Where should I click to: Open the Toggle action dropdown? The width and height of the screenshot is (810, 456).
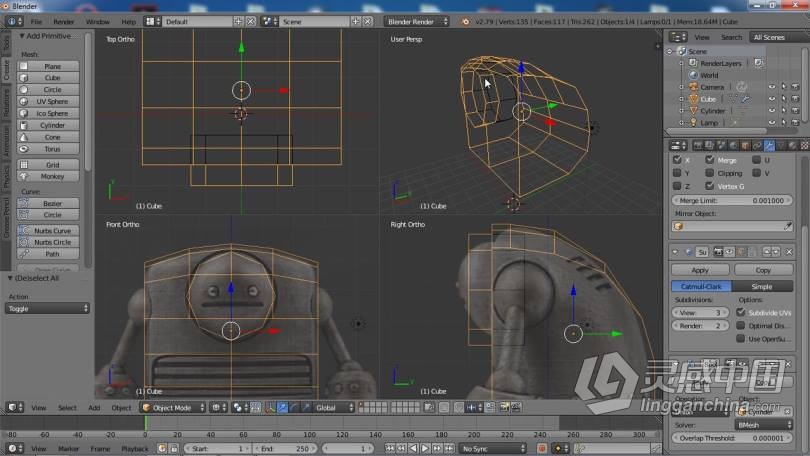47,308
